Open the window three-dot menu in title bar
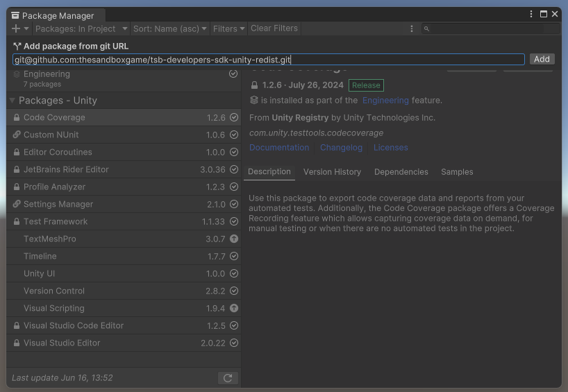Screen dimensions: 568x392 [531, 14]
